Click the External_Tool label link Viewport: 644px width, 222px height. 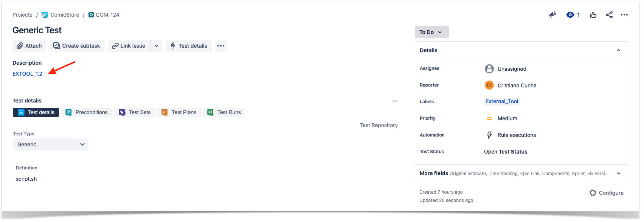pyautogui.click(x=502, y=101)
